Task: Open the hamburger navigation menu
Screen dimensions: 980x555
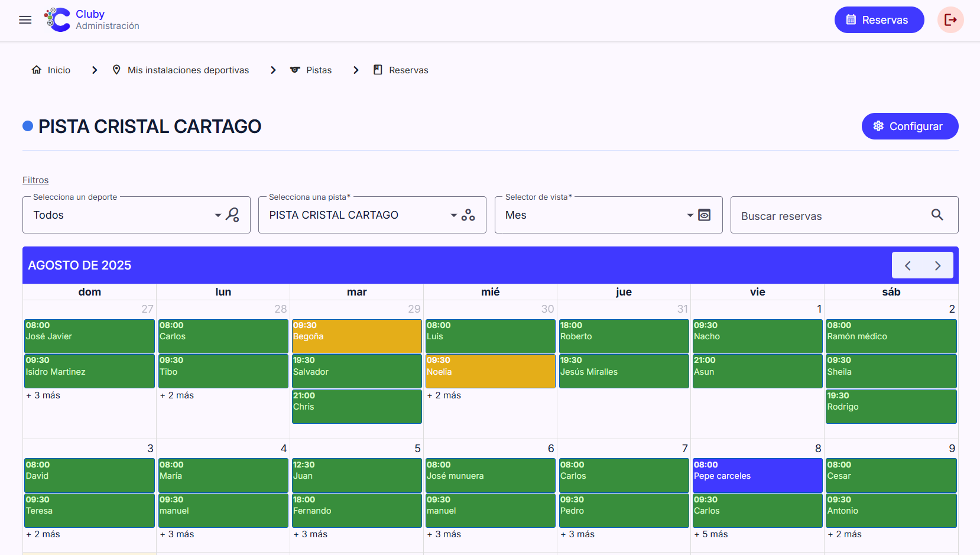Action: [25, 20]
